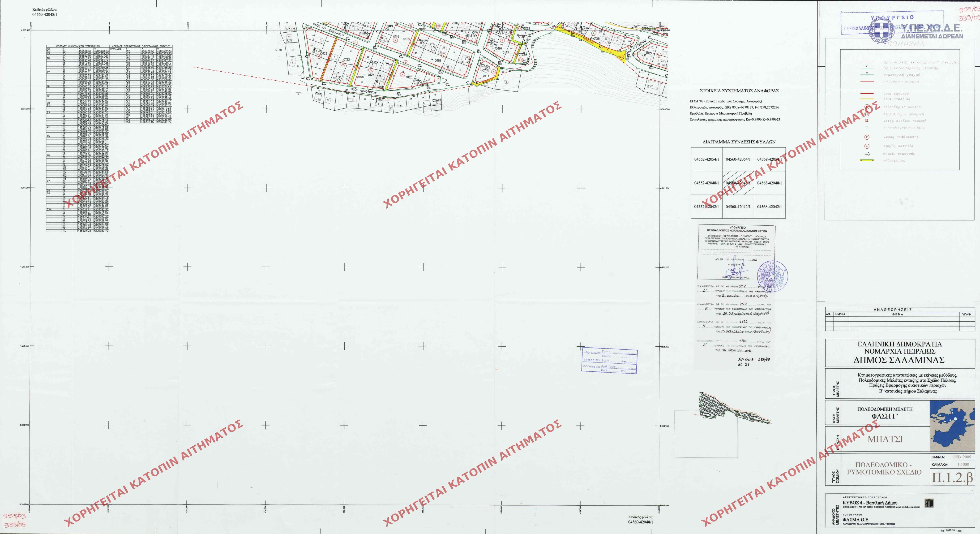Click the coordinates table header row
Image resolution: width=980 pixels, height=534 pixels.
coord(78,46)
